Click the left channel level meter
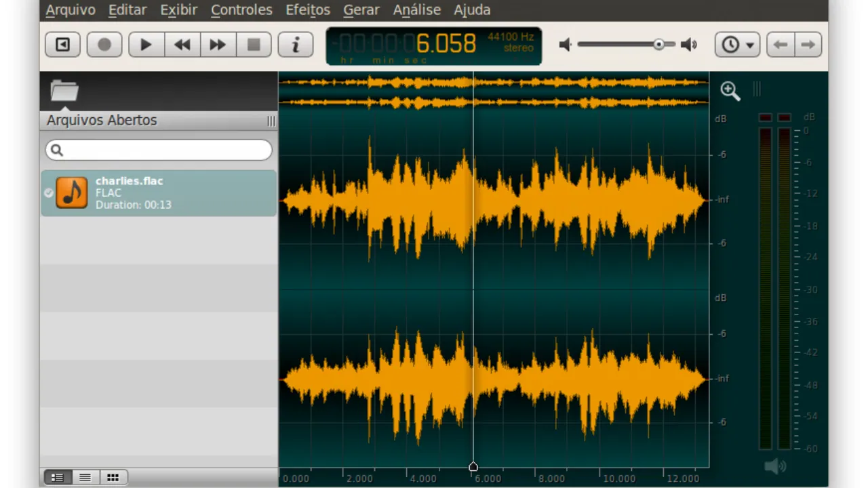 pos(766,288)
